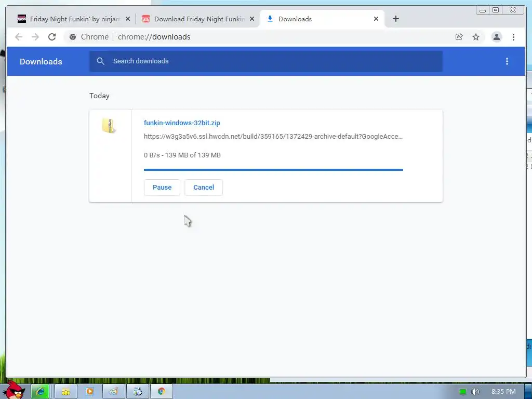532x399 pixels.
Task: Click the zip file icon for funkin-windows-32bit
Action: (109, 126)
